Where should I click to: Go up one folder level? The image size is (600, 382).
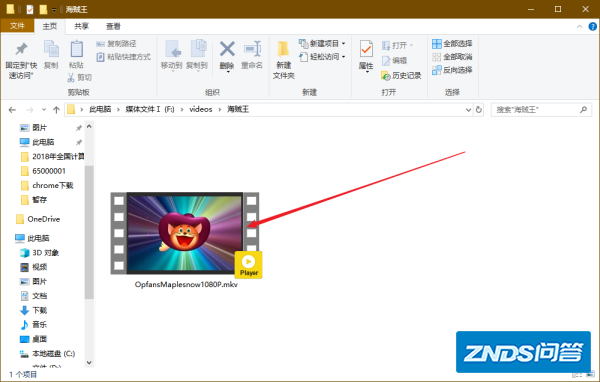tap(56, 110)
